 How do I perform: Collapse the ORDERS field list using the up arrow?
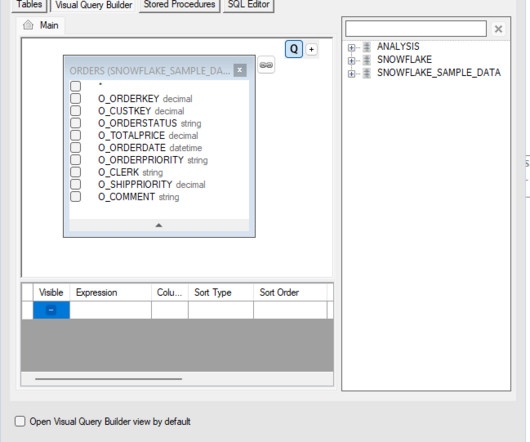(159, 225)
